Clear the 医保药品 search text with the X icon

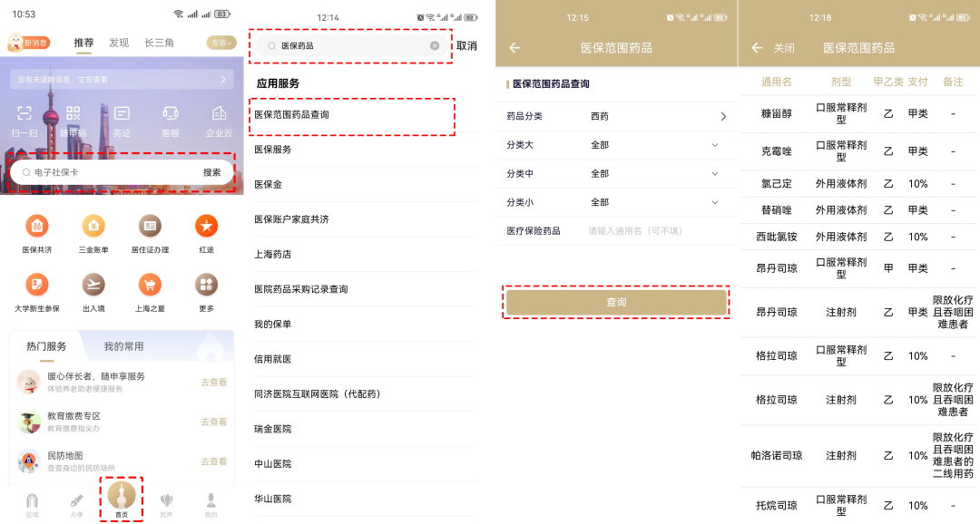coord(435,45)
